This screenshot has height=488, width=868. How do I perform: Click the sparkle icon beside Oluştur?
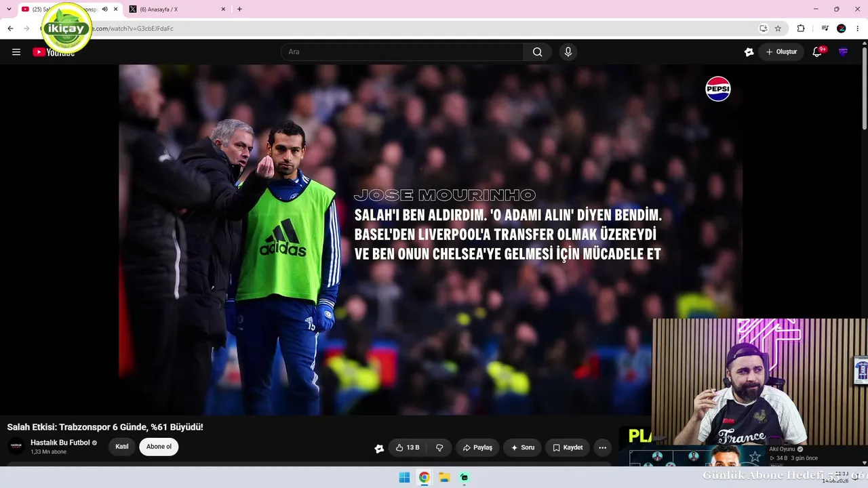click(749, 52)
